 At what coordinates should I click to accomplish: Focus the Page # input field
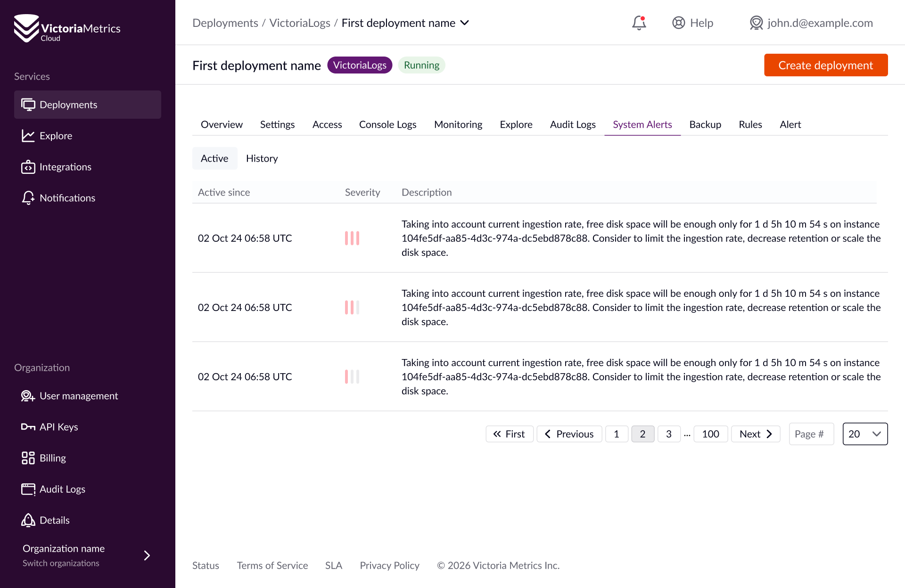811,434
